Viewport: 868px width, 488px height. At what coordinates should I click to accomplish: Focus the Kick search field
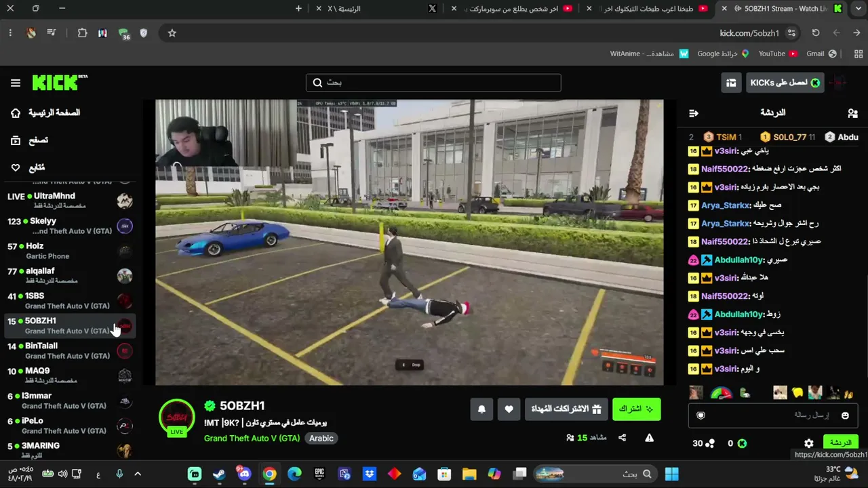pyautogui.click(x=433, y=83)
